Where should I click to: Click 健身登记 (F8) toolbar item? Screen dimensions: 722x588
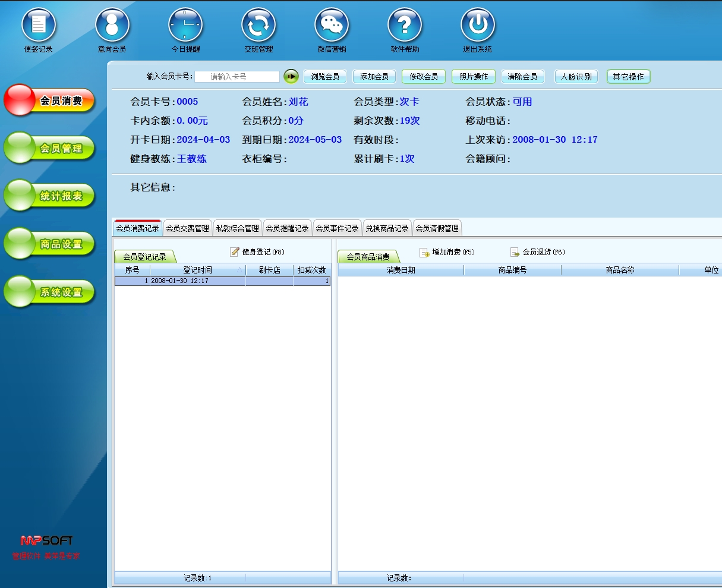257,252
